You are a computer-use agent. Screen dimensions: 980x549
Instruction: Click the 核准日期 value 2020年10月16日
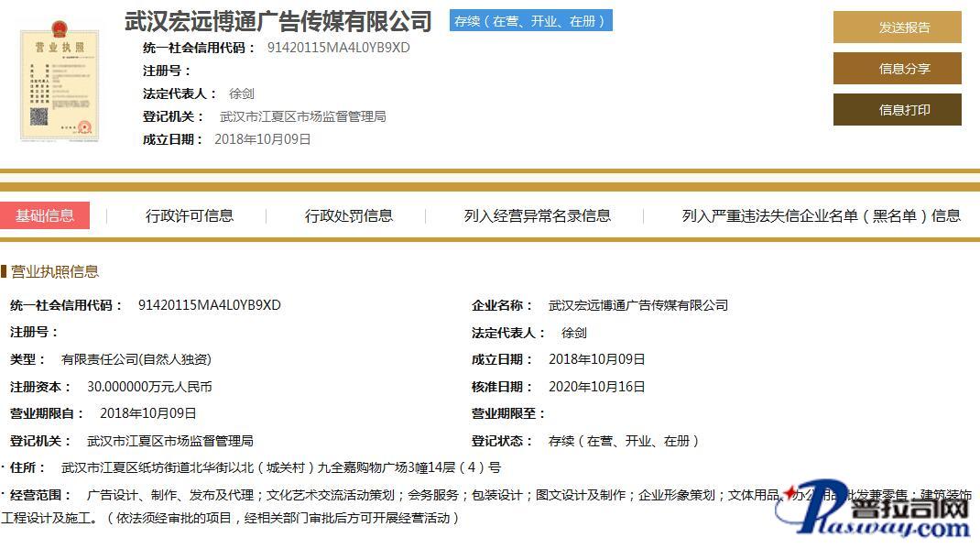point(596,387)
